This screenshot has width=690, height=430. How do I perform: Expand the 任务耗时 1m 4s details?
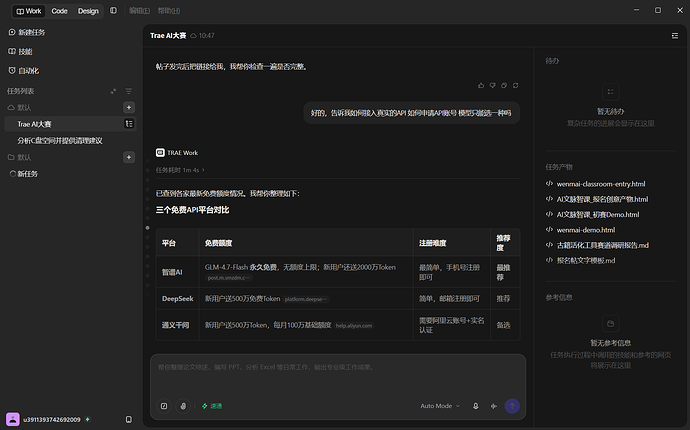click(180, 170)
